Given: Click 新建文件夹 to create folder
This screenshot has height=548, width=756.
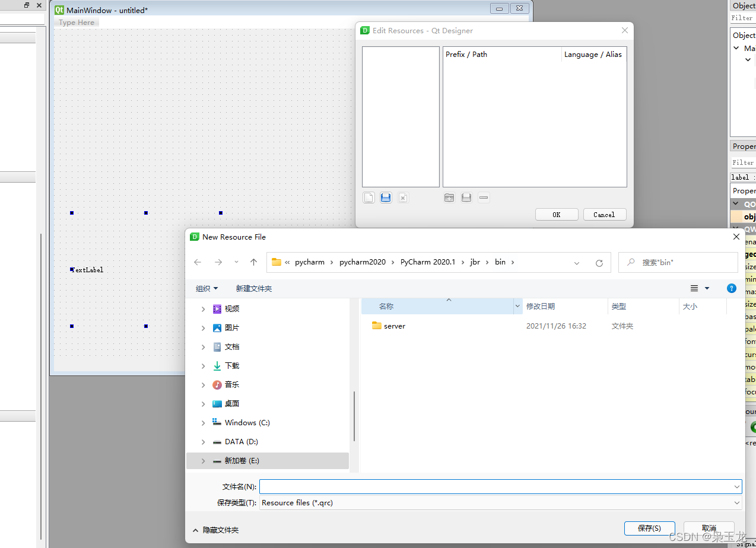Looking at the screenshot, I should coord(254,288).
